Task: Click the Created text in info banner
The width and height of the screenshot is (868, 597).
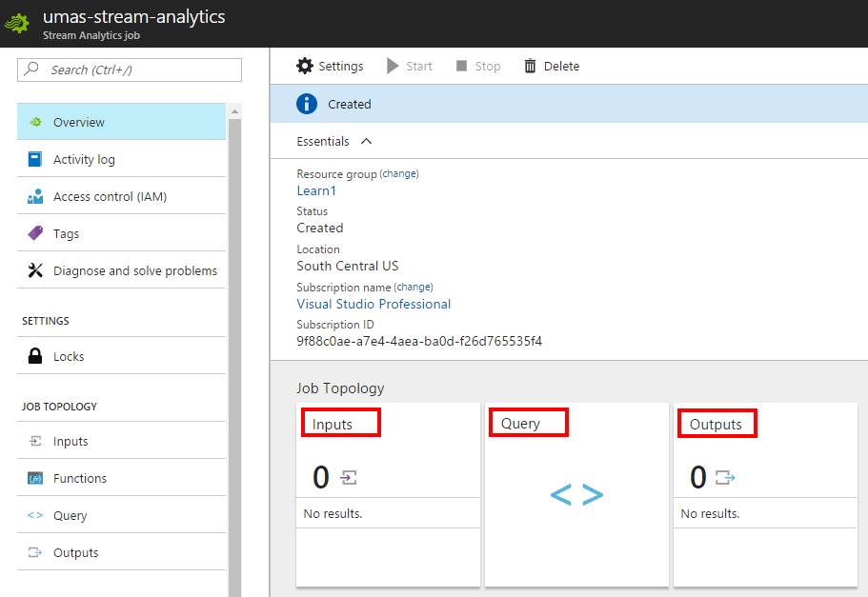Action: (x=350, y=104)
